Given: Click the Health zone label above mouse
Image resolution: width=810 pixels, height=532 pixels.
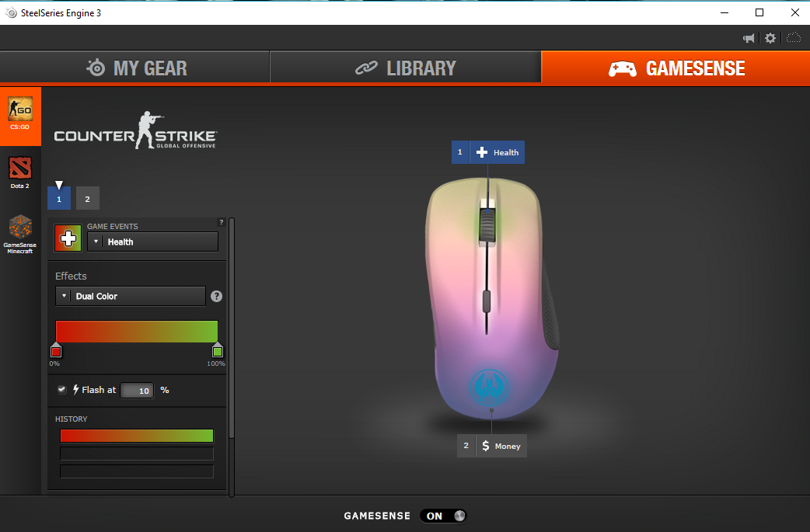Looking at the screenshot, I should point(488,152).
